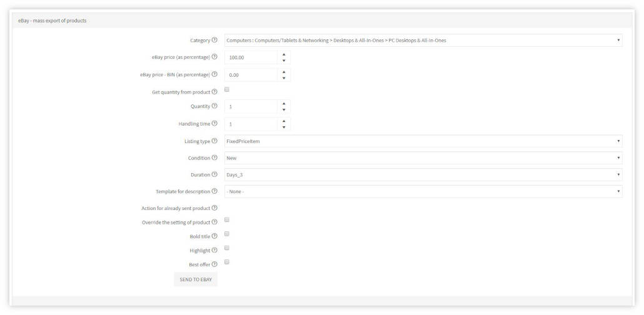This screenshot has width=644, height=315.
Task: Click help icon beside Handling time
Action: pos(214,123)
